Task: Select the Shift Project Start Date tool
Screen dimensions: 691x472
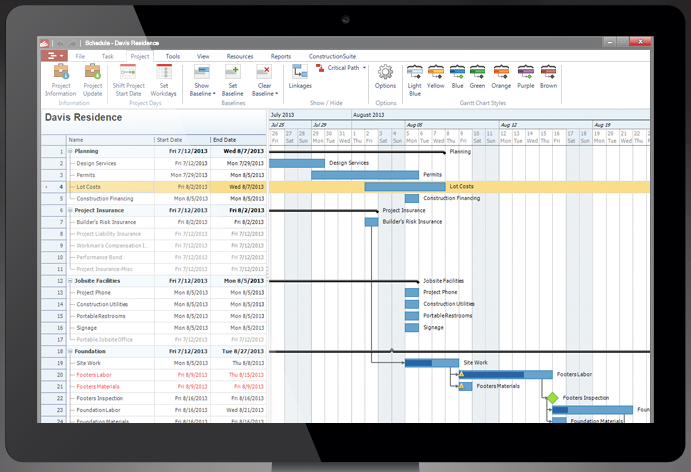Action: point(128,78)
